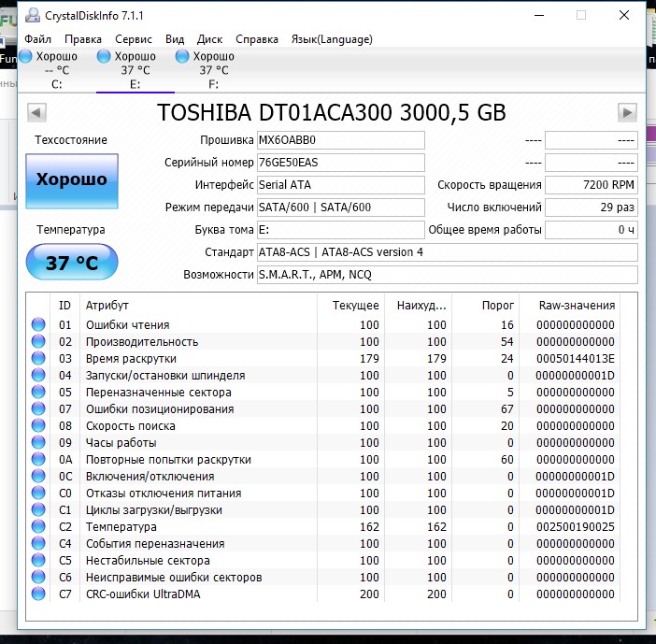This screenshot has width=656, height=644.
Task: Select raw value 002500190025
Action: [x=576, y=527]
